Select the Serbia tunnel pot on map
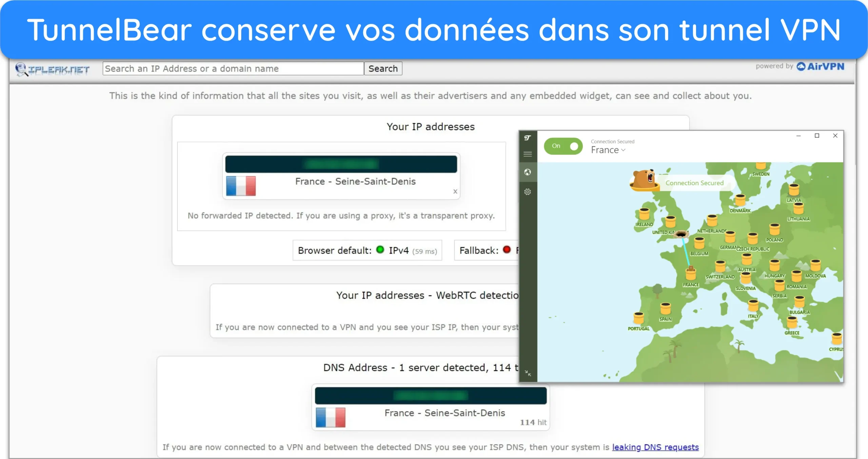 780,286
